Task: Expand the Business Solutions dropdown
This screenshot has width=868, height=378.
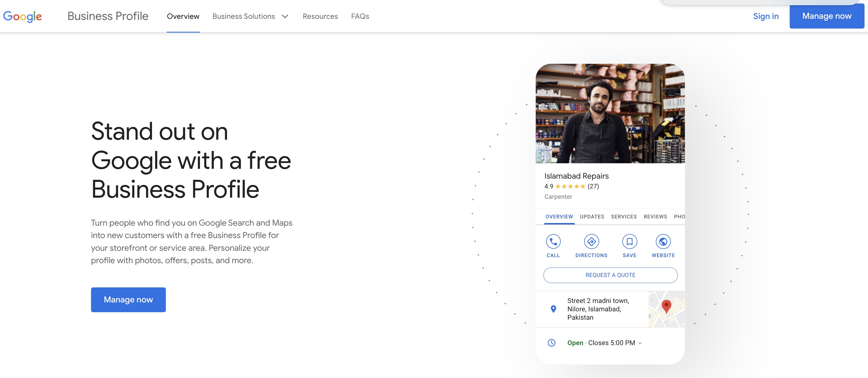Action: [x=250, y=16]
